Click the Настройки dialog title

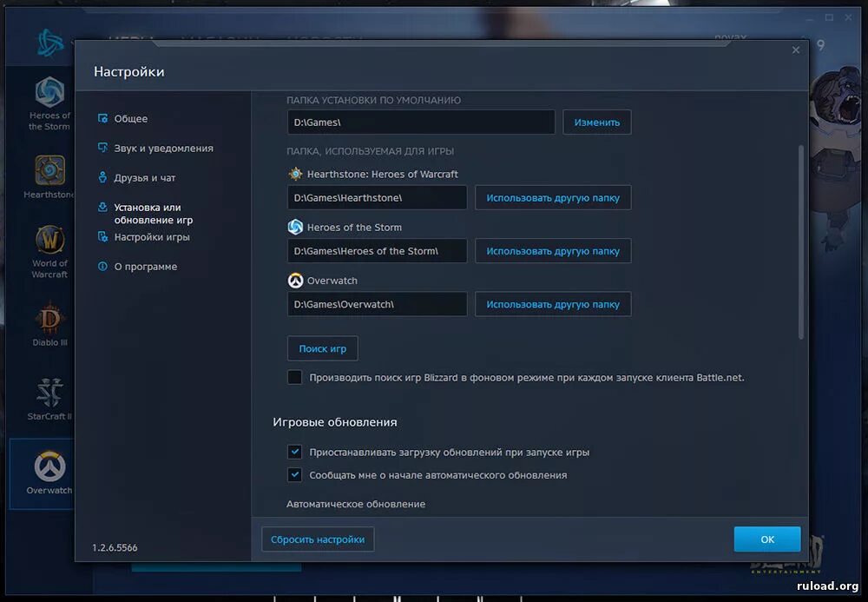click(129, 71)
